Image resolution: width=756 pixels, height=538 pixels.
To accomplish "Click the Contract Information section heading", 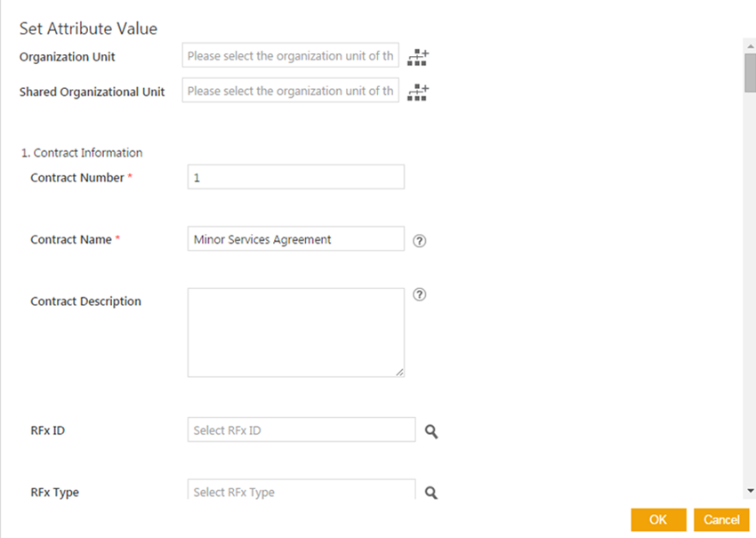I will click(82, 153).
